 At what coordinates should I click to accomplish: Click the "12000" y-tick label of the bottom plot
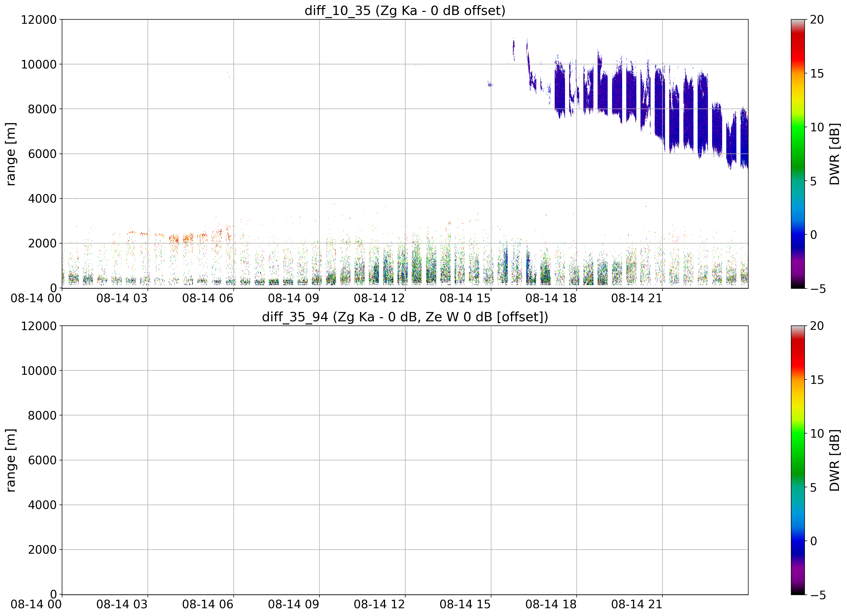[x=39, y=326]
